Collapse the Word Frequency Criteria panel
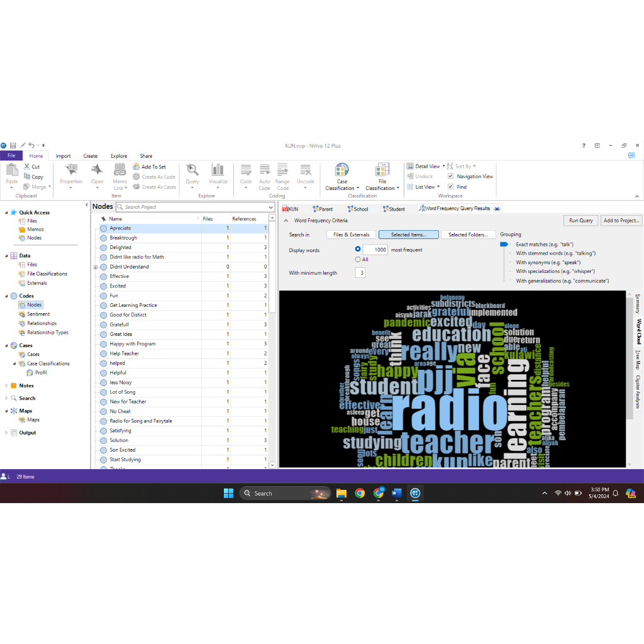The width and height of the screenshot is (644, 644). pyautogui.click(x=286, y=221)
